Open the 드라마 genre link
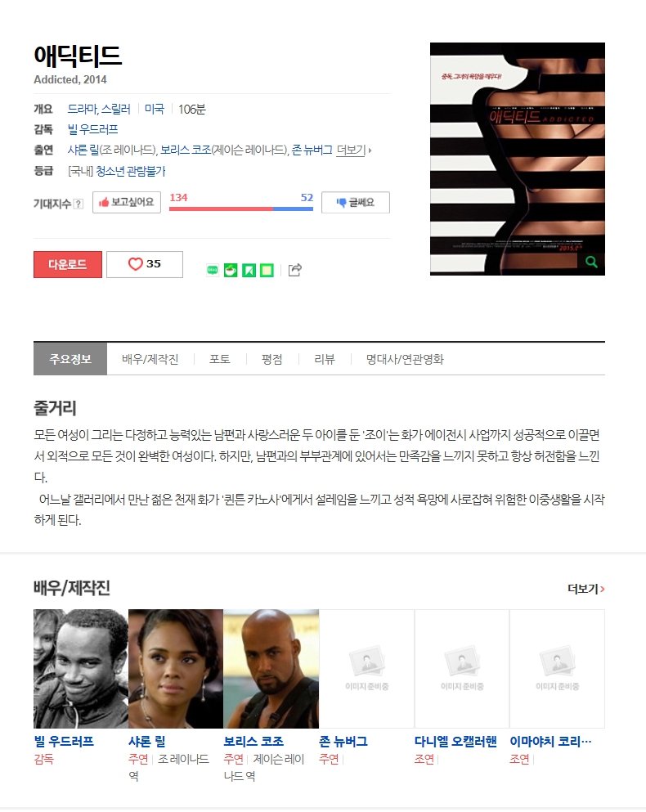 pyautogui.click(x=82, y=110)
